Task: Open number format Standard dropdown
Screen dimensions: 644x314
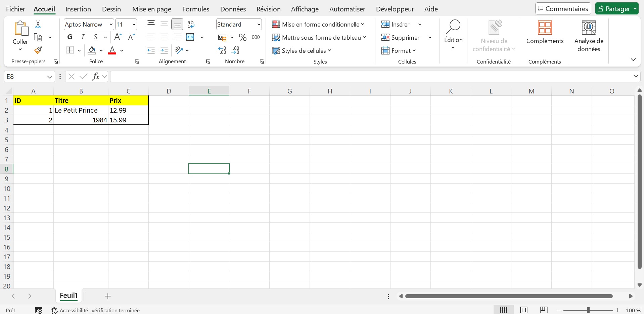Action: pyautogui.click(x=259, y=24)
